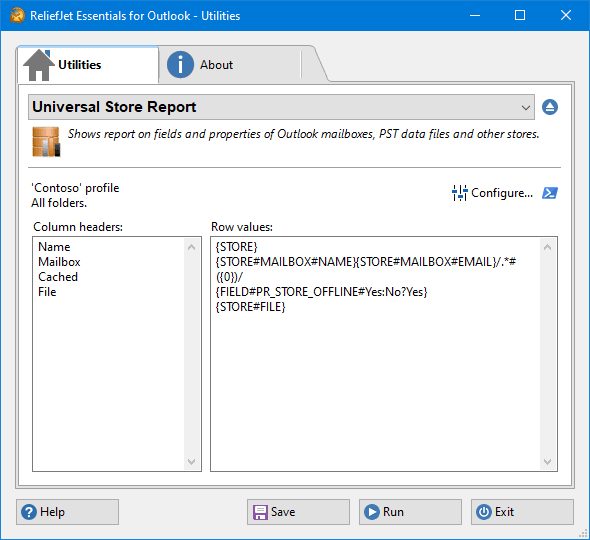Click the Configure sliders icon
Viewport: 590px width, 540px height.
(x=459, y=193)
